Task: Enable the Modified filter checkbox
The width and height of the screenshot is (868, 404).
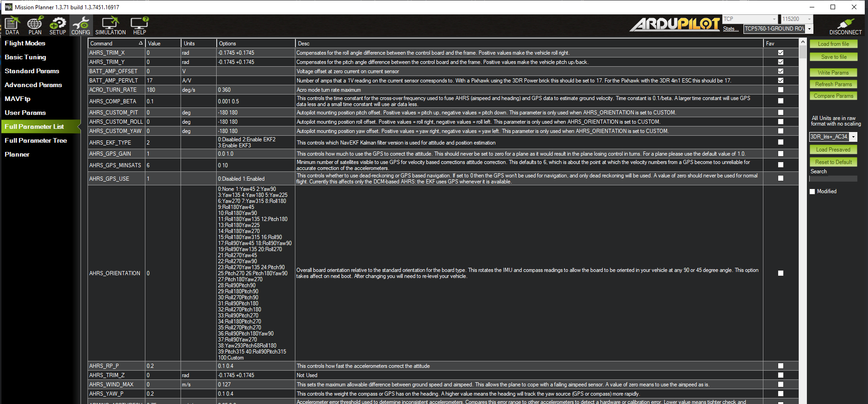Action: (x=812, y=191)
